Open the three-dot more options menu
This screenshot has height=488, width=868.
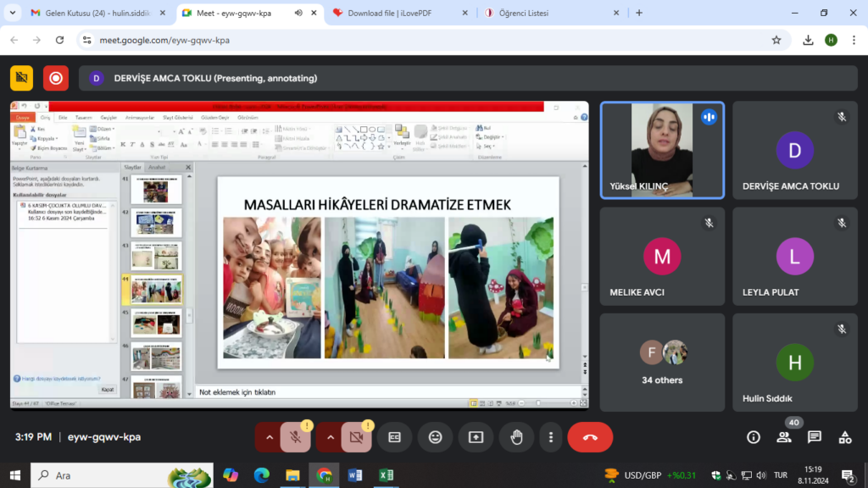pyautogui.click(x=551, y=437)
